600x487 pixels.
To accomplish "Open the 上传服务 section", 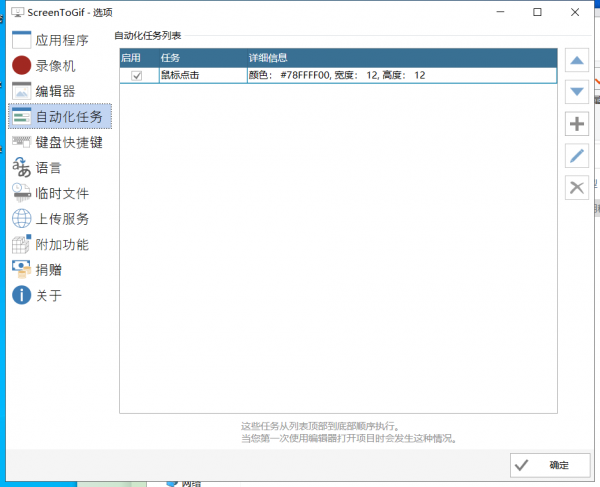I will coord(60,219).
